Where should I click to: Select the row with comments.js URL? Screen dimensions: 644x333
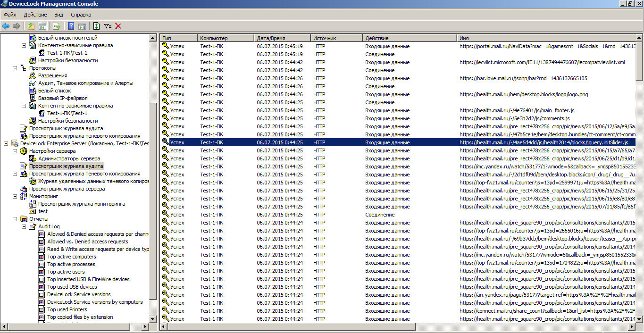(398, 118)
